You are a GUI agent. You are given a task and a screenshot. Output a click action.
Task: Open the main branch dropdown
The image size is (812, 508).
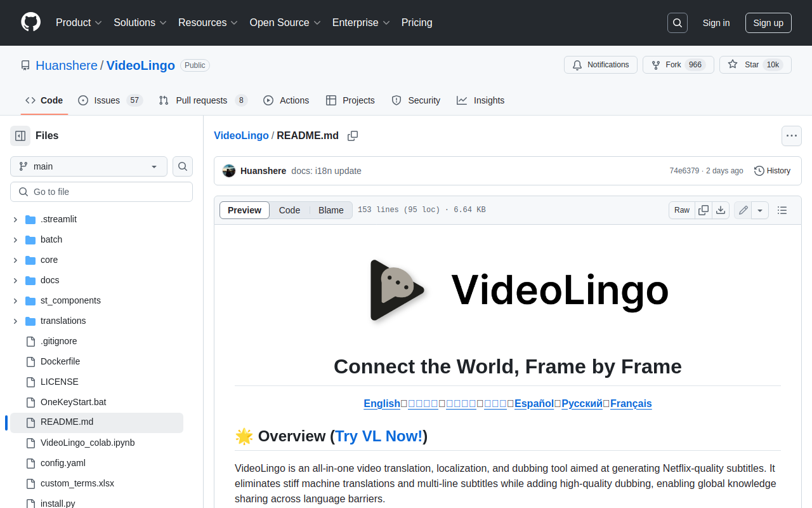89,166
